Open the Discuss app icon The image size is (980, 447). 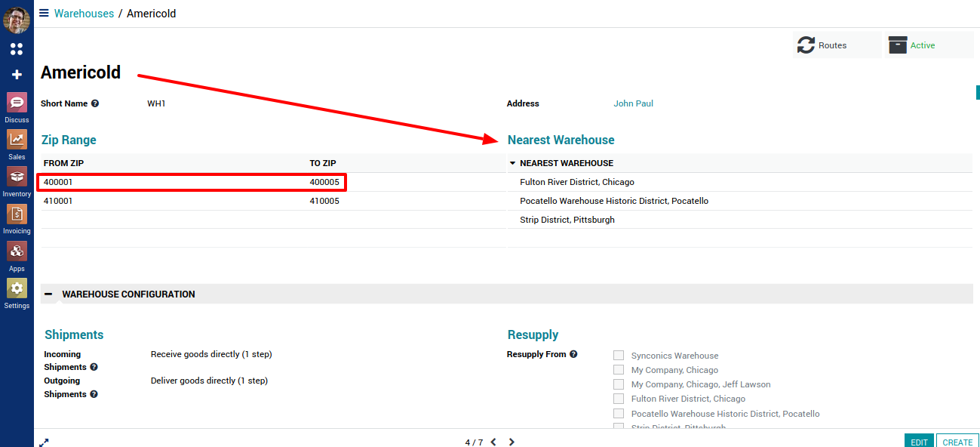click(17, 103)
